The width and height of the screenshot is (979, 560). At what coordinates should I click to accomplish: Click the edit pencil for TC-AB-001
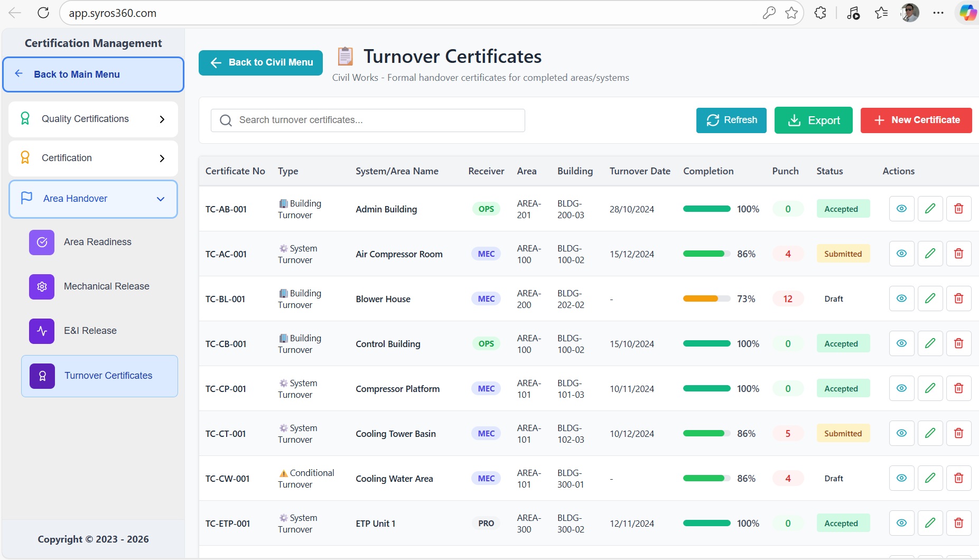click(x=930, y=209)
